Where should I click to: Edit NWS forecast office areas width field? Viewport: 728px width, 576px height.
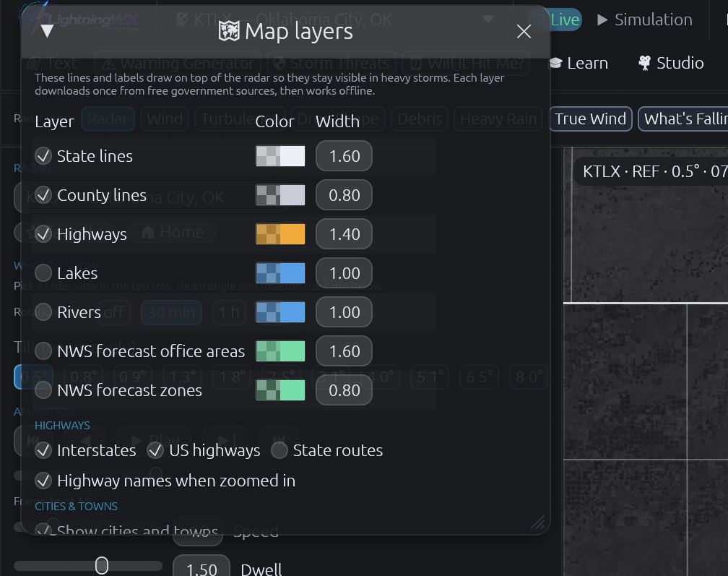click(344, 351)
